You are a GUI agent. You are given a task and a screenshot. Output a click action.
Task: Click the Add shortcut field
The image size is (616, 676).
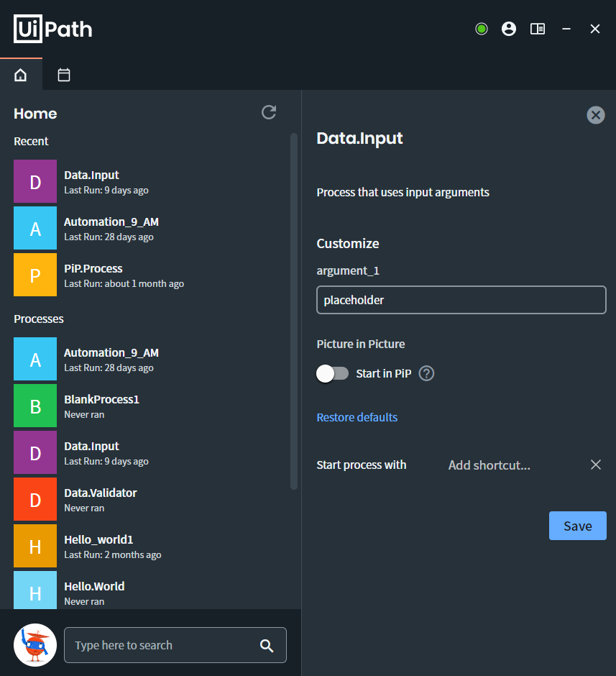[489, 465]
